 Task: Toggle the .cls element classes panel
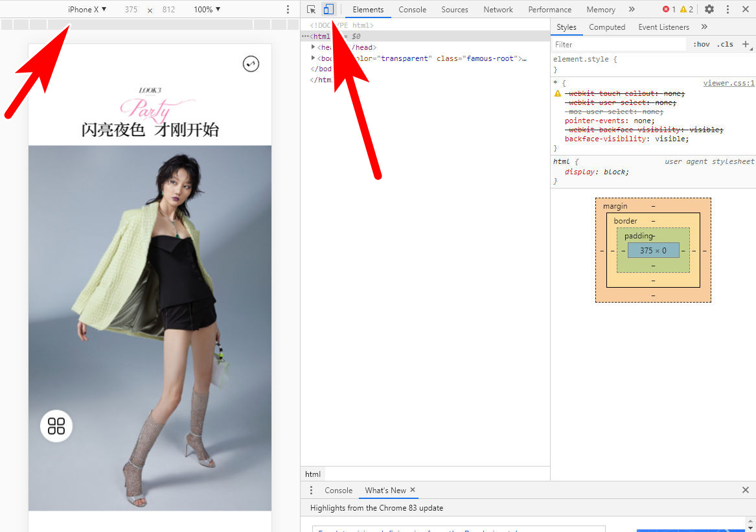(x=725, y=45)
